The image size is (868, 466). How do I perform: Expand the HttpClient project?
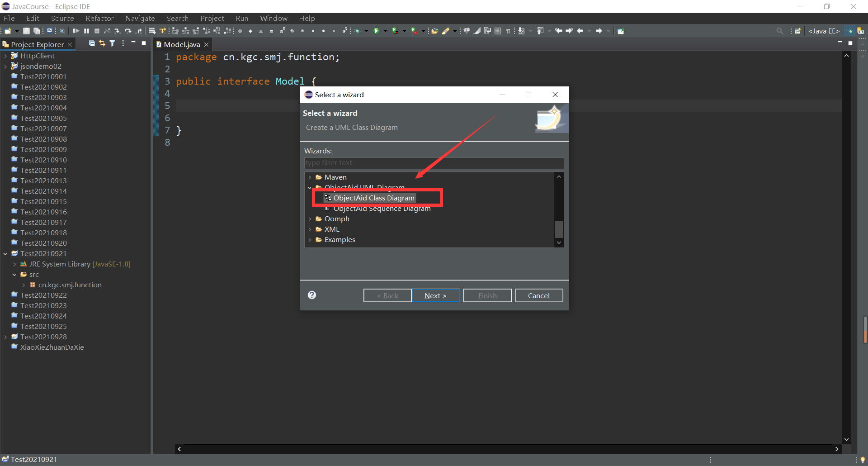point(5,56)
